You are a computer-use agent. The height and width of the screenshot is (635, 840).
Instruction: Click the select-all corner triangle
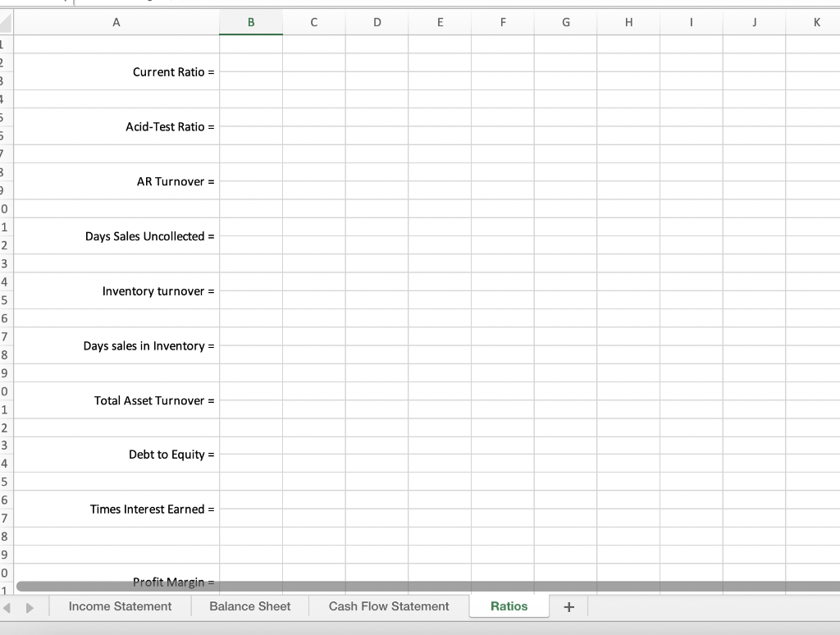(x=6, y=22)
